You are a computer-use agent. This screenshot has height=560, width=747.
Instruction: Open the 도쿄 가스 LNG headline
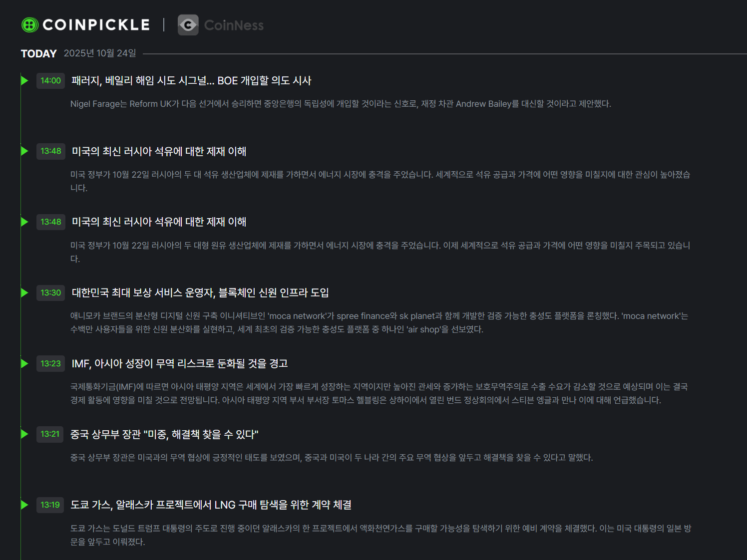pyautogui.click(x=211, y=505)
